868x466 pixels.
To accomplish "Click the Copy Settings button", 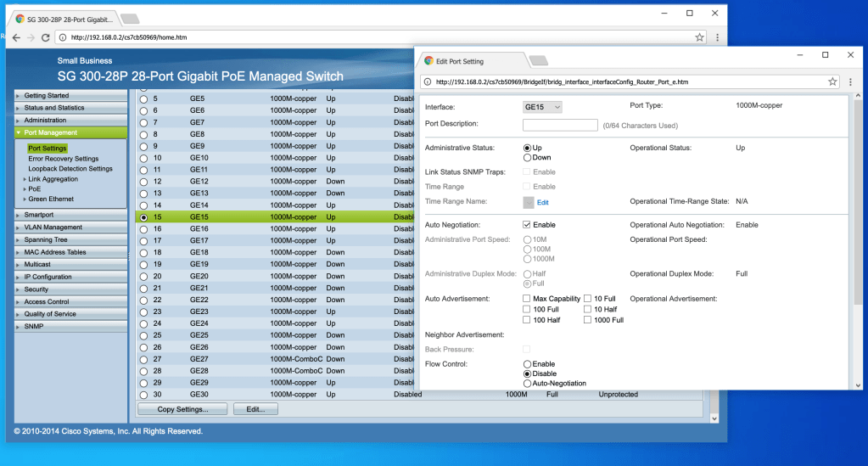I will click(182, 409).
